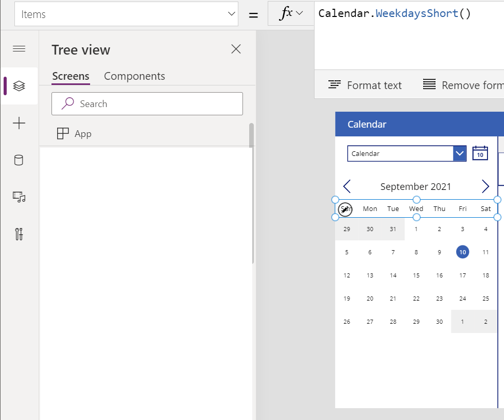
Task: Close the Tree view panel
Action: (x=236, y=49)
